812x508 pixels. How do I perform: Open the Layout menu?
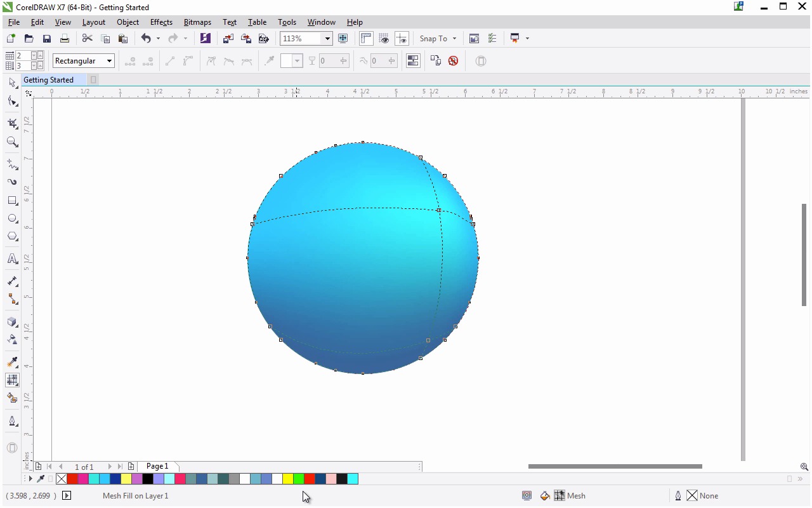pos(94,22)
